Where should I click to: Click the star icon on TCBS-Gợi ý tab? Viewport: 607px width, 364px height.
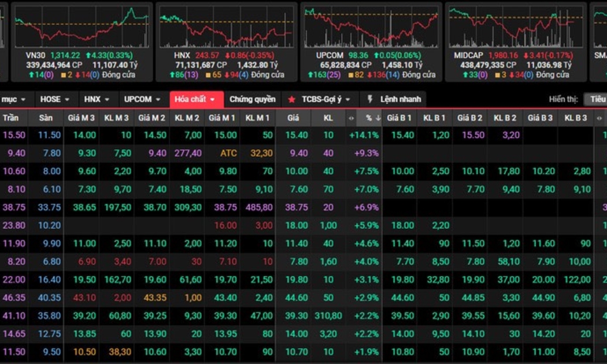pos(292,99)
